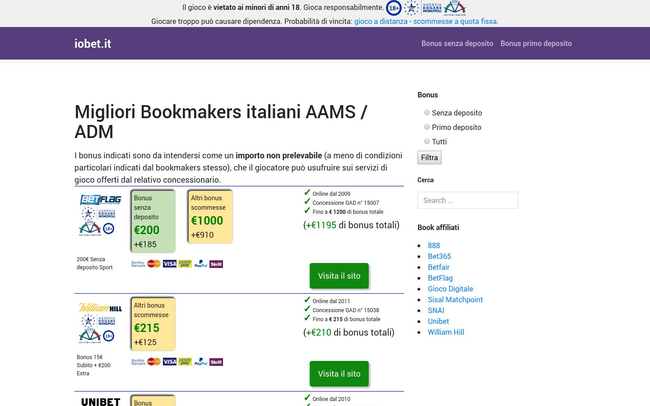Image resolution: width=650 pixels, height=406 pixels.
Task: Open the SNAI affiliate link
Action: coord(436,310)
